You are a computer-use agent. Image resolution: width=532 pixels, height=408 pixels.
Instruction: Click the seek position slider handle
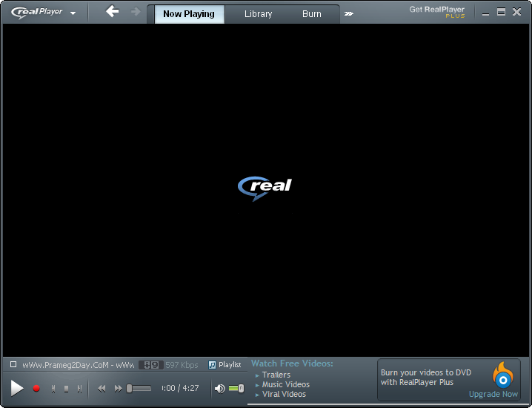point(129,388)
